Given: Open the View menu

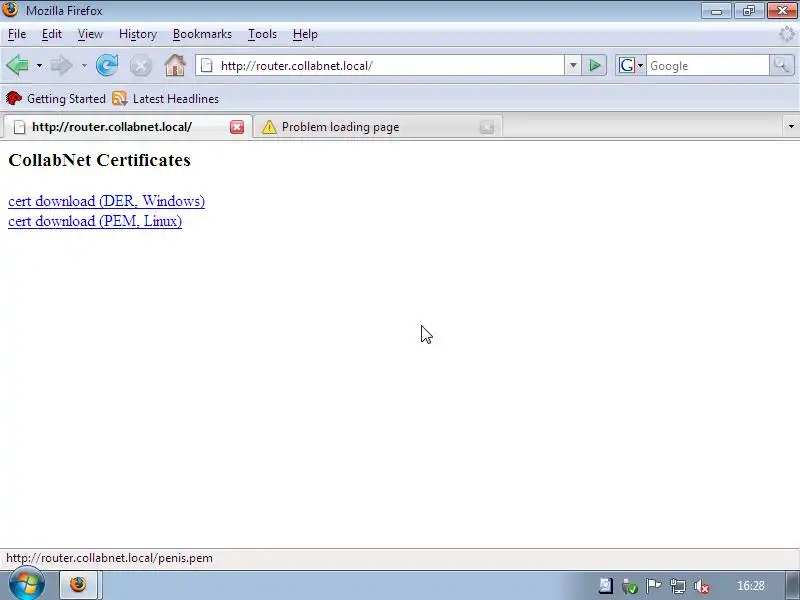Looking at the screenshot, I should click(x=90, y=34).
